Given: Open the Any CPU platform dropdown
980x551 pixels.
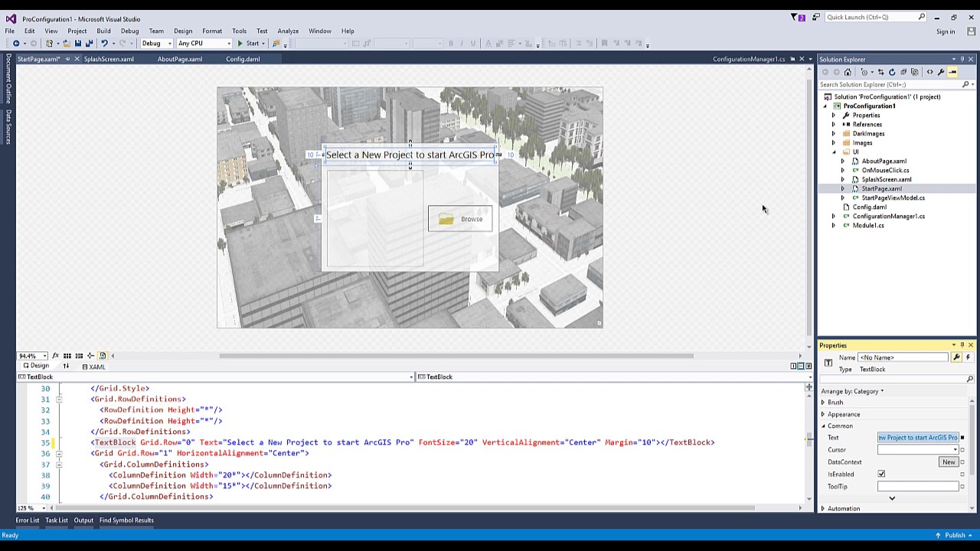Looking at the screenshot, I should click(x=228, y=44).
